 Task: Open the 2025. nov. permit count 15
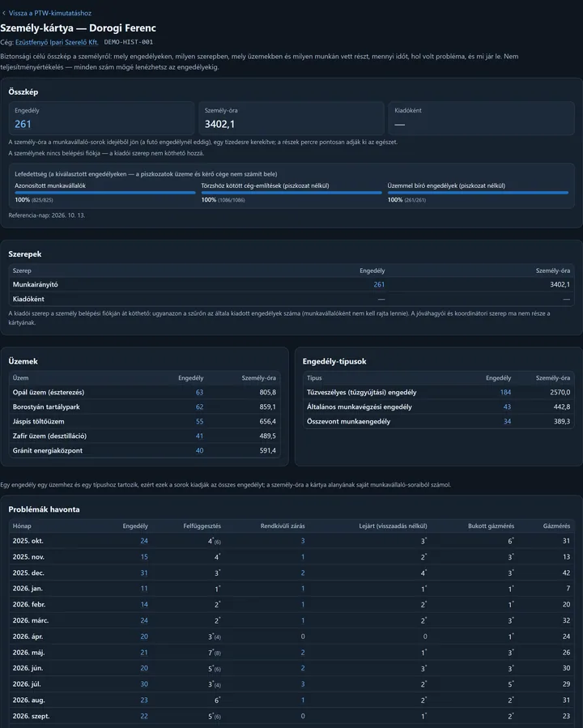(x=144, y=556)
